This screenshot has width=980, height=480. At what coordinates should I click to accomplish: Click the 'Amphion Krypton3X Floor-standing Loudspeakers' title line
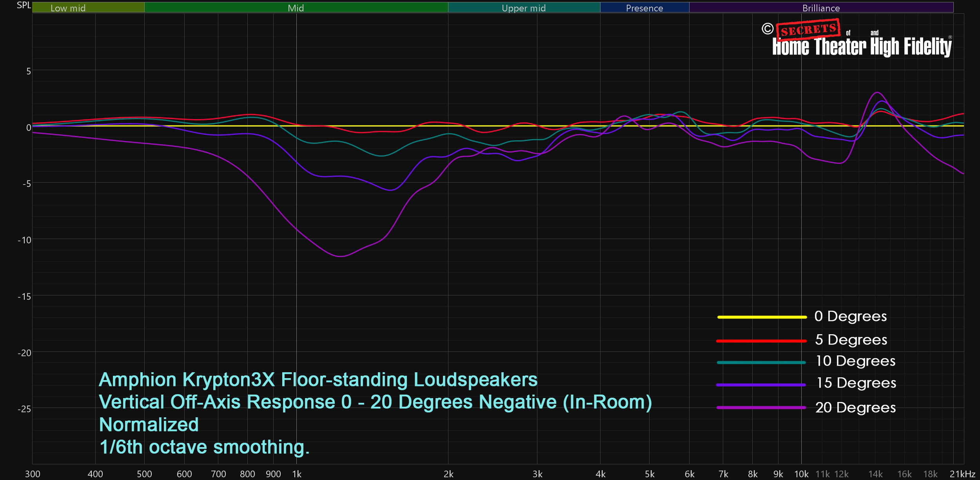(318, 380)
